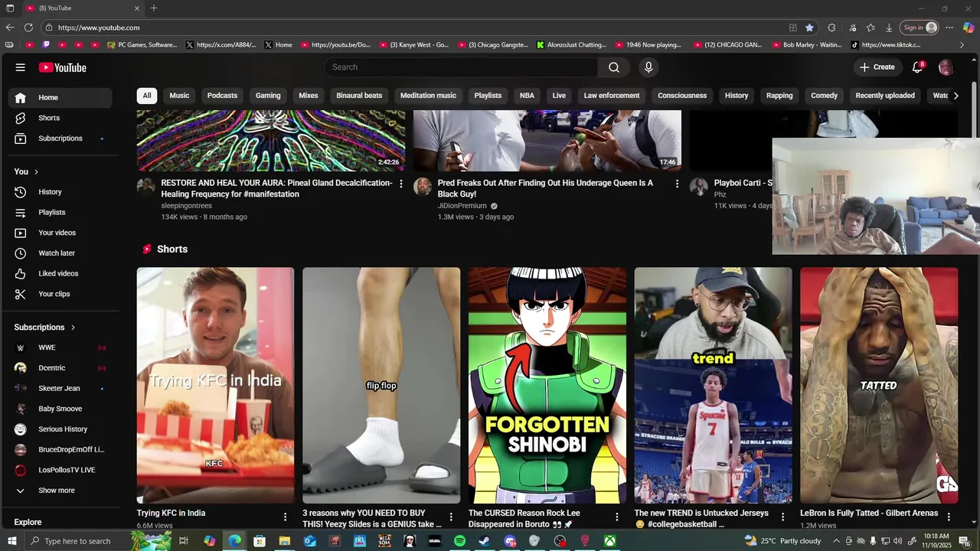
Task: Open JiDionPremium channel name link
Action: 462,206
